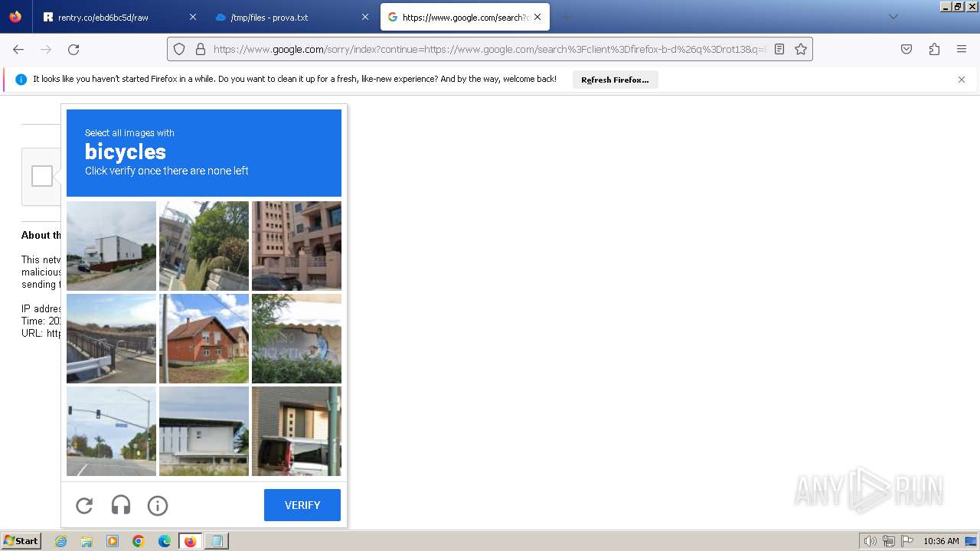Screen dimensions: 980x551
Task: Click the network tray icon
Action: coord(889,541)
